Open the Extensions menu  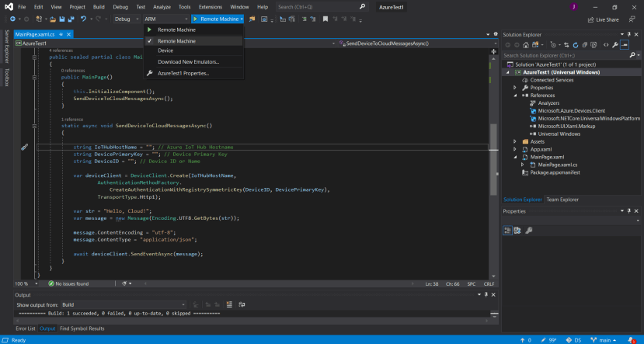point(211,7)
